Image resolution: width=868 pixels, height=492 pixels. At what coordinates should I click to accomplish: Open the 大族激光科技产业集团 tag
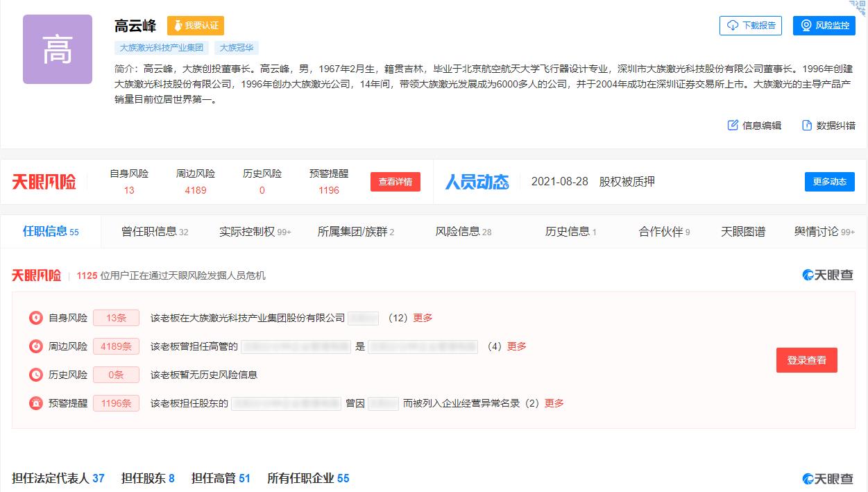point(162,48)
